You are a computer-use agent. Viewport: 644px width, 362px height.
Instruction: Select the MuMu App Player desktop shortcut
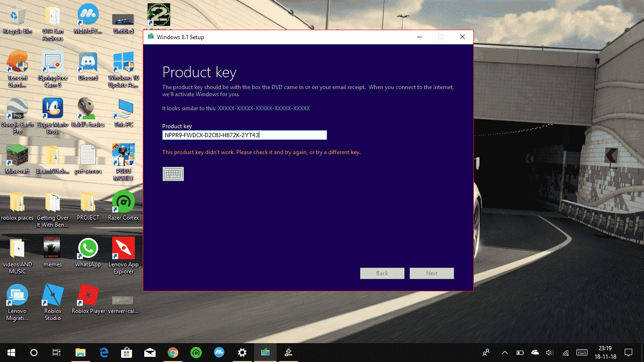click(x=88, y=20)
